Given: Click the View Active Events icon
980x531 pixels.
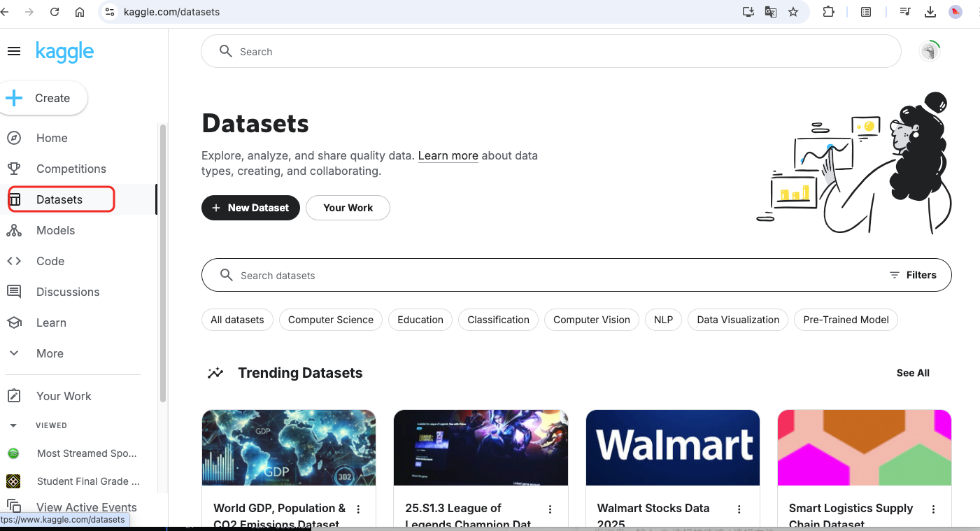Looking at the screenshot, I should [x=15, y=506].
